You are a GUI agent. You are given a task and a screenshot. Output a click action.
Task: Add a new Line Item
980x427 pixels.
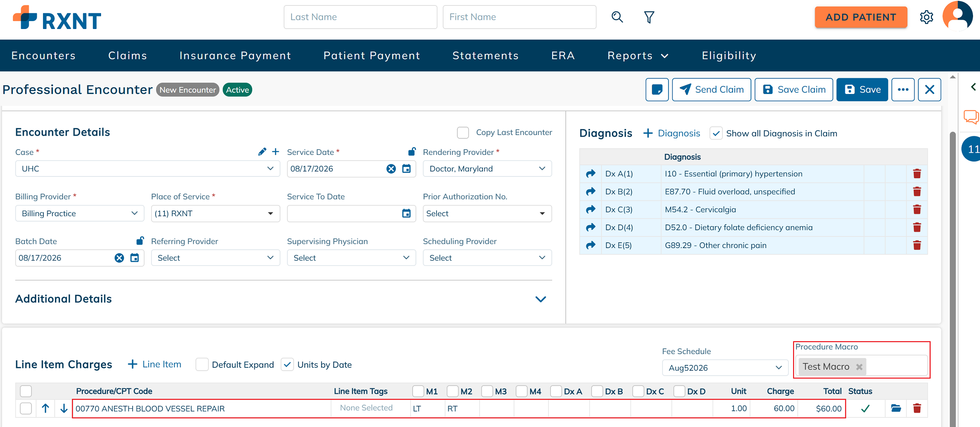[154, 364]
